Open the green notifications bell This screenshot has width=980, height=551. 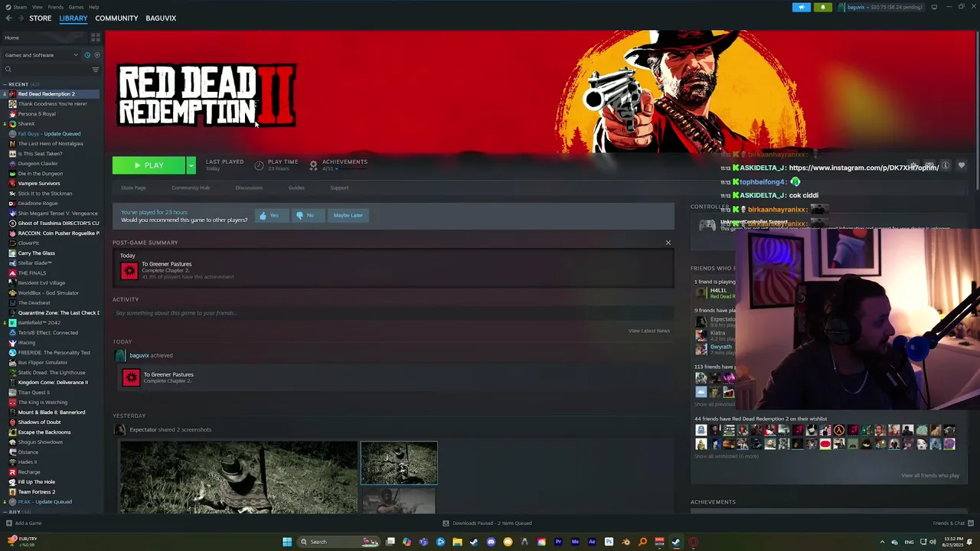tap(823, 7)
